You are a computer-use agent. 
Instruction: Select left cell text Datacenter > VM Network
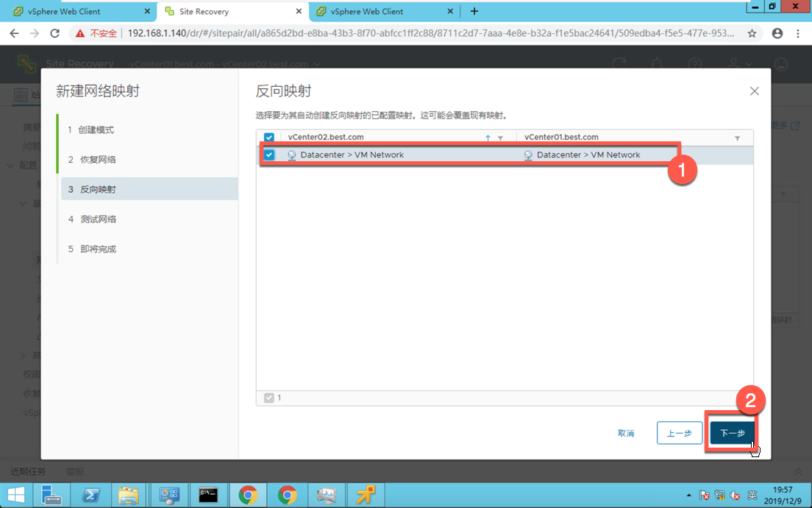pyautogui.click(x=352, y=155)
